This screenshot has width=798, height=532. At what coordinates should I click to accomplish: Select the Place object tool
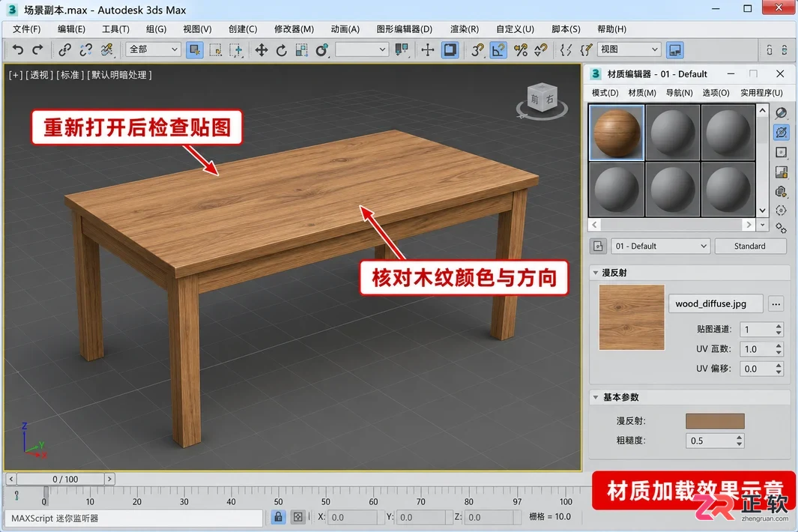(x=321, y=50)
